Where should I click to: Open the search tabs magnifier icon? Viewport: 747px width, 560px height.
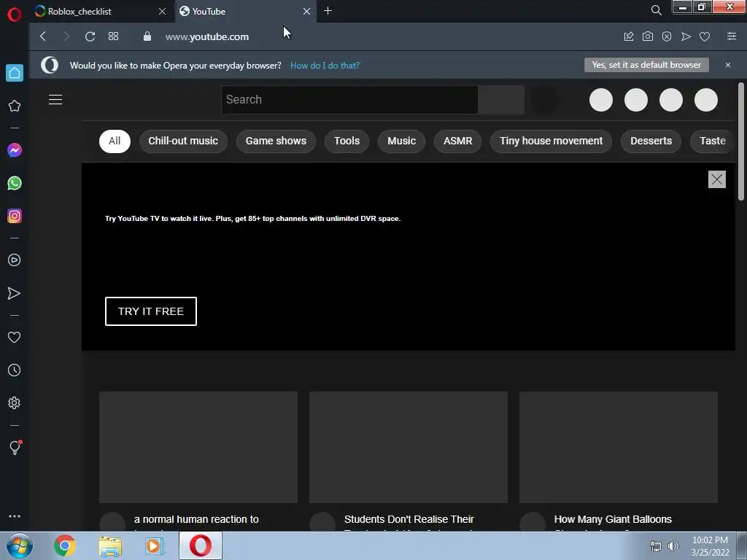(656, 10)
